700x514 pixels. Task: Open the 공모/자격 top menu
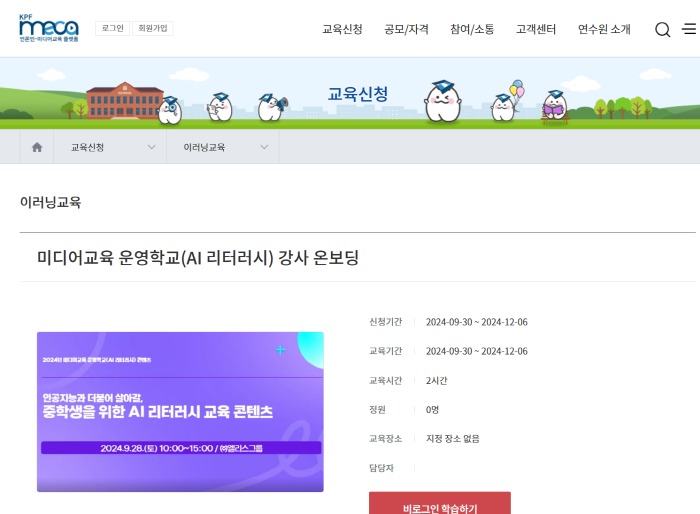coord(406,29)
